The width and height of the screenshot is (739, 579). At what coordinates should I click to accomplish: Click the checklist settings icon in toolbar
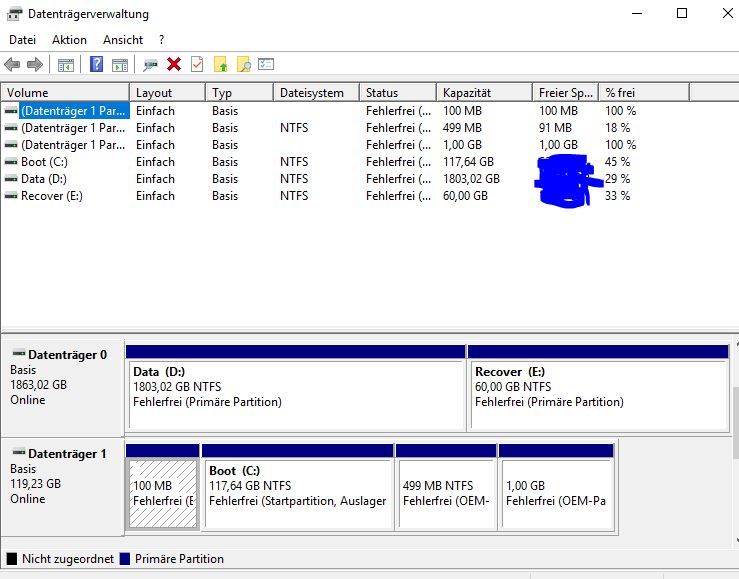pyautogui.click(x=266, y=65)
